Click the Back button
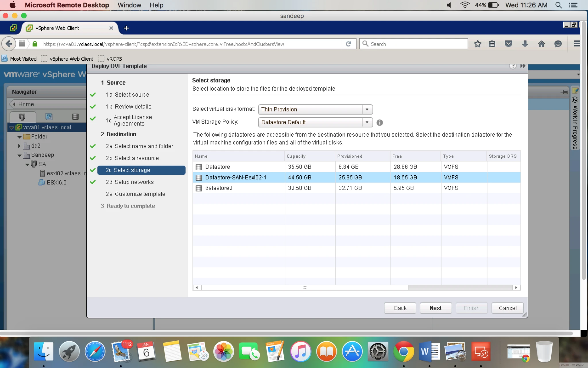This screenshot has width=588, height=368. pos(400,308)
